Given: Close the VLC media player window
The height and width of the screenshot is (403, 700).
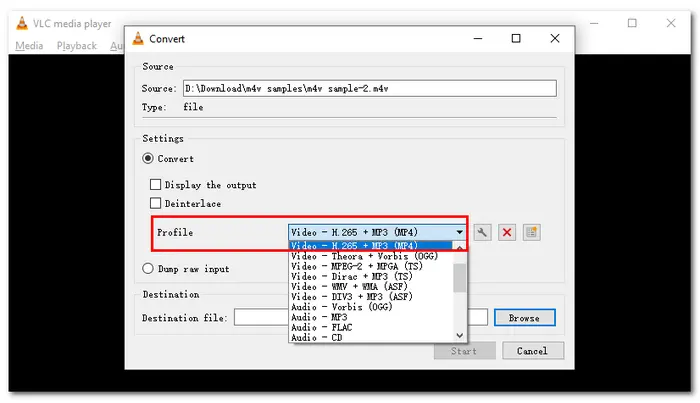Looking at the screenshot, I should [x=671, y=23].
